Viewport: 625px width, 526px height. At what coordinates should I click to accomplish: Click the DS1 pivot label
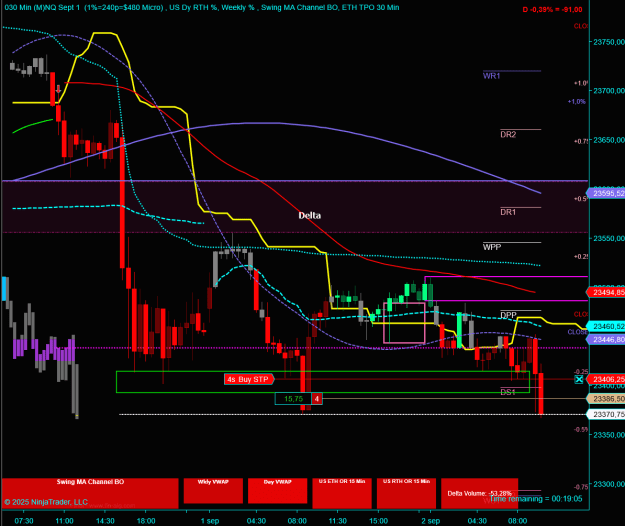508,392
